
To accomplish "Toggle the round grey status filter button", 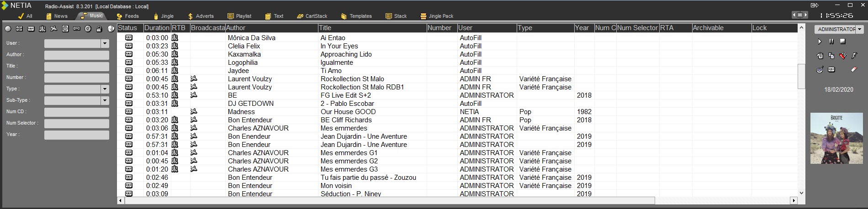I will pyautogui.click(x=8, y=29).
